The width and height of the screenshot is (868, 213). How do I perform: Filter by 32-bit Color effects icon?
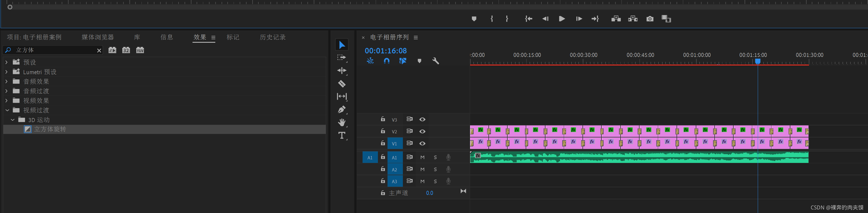[126, 50]
